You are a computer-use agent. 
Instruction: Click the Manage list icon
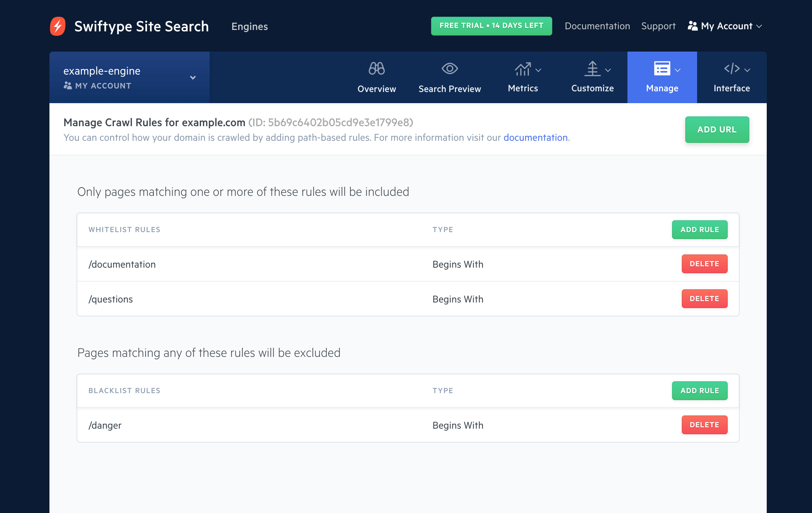(662, 68)
